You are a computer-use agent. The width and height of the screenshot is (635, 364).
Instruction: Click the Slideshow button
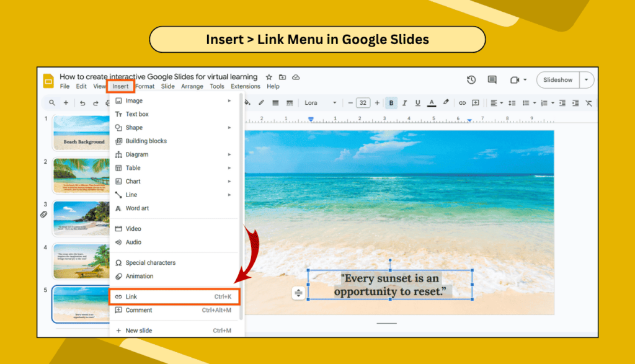557,79
